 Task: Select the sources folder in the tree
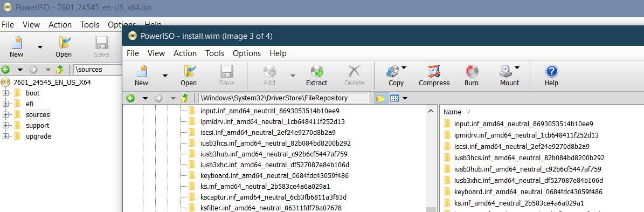37,114
